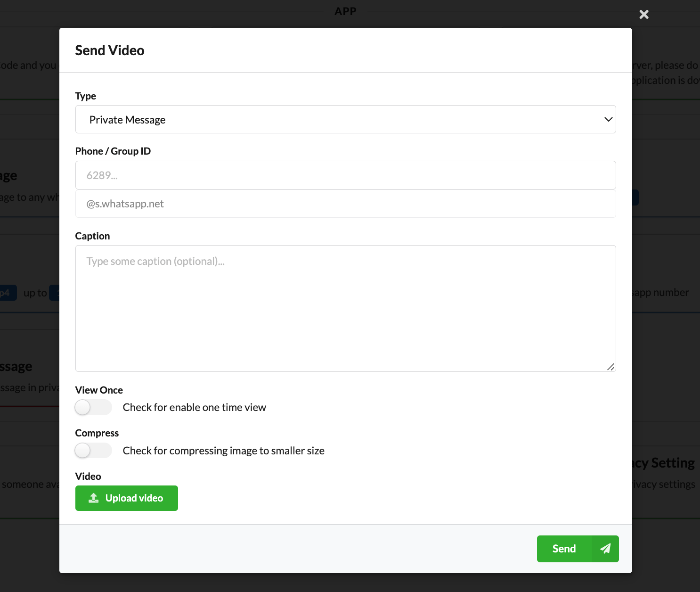Click the upload arrow icon
700x592 pixels.
point(94,498)
